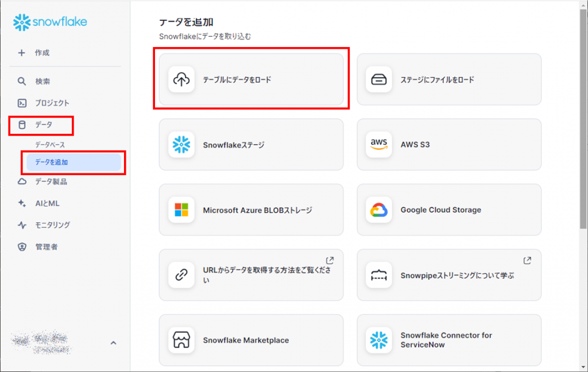This screenshot has height=372, width=588.
Task: Click the snowflake icon on Snowflakeステージ card
Action: click(181, 144)
